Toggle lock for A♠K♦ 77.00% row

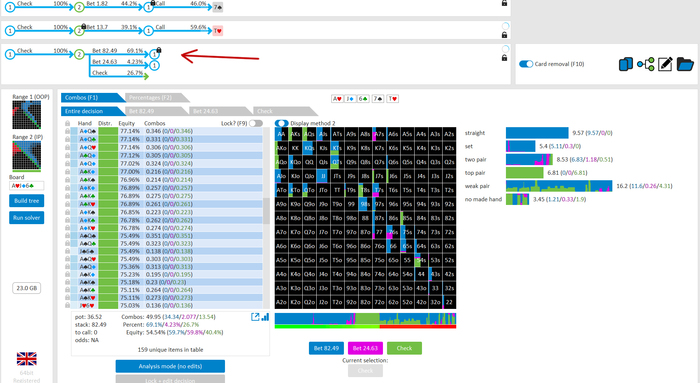tap(67, 171)
